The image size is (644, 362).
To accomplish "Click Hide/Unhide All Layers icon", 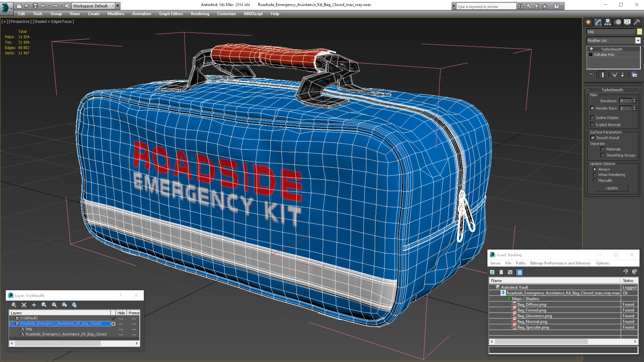I will (64, 305).
